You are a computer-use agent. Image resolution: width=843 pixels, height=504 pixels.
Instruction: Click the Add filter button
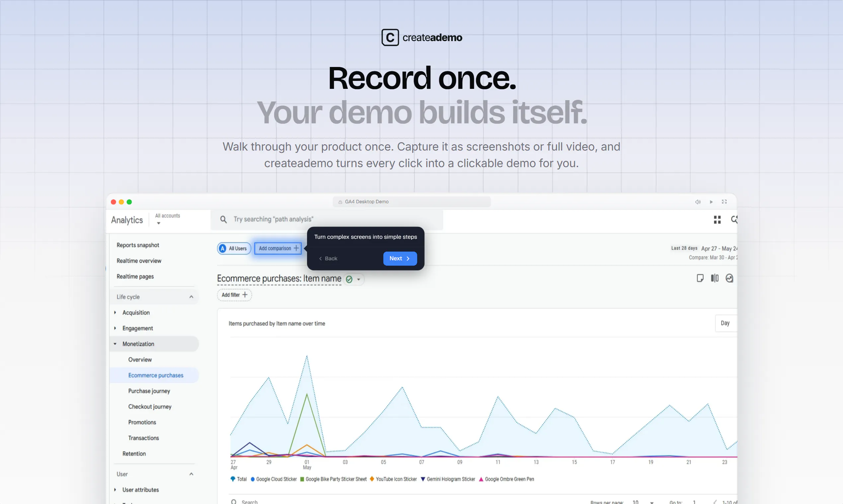click(x=235, y=295)
